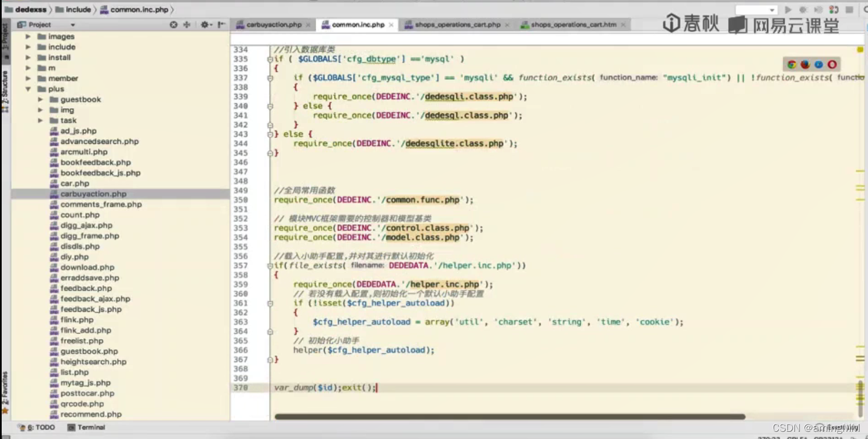Toggle code fold marker at line 340

[270, 106]
